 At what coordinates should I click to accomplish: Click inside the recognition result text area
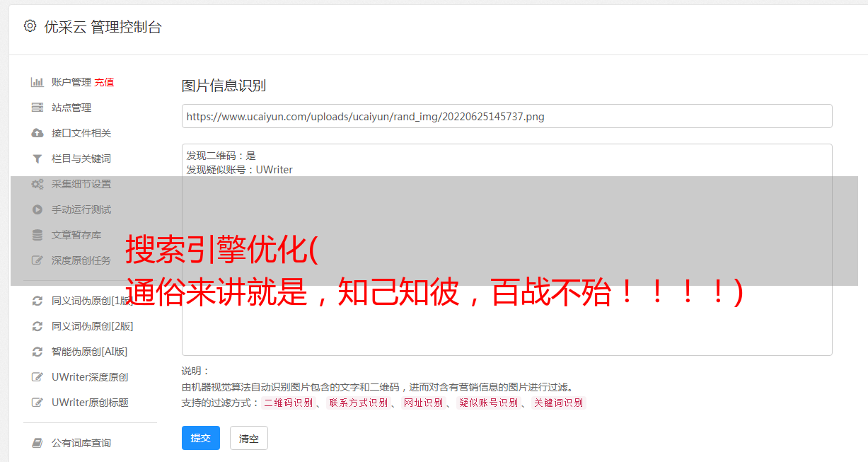coord(507,250)
